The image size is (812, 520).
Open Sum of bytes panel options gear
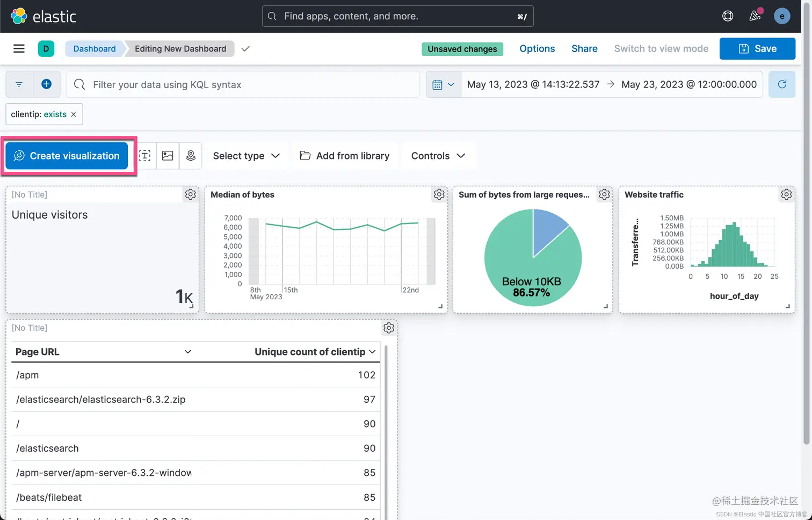[604, 194]
